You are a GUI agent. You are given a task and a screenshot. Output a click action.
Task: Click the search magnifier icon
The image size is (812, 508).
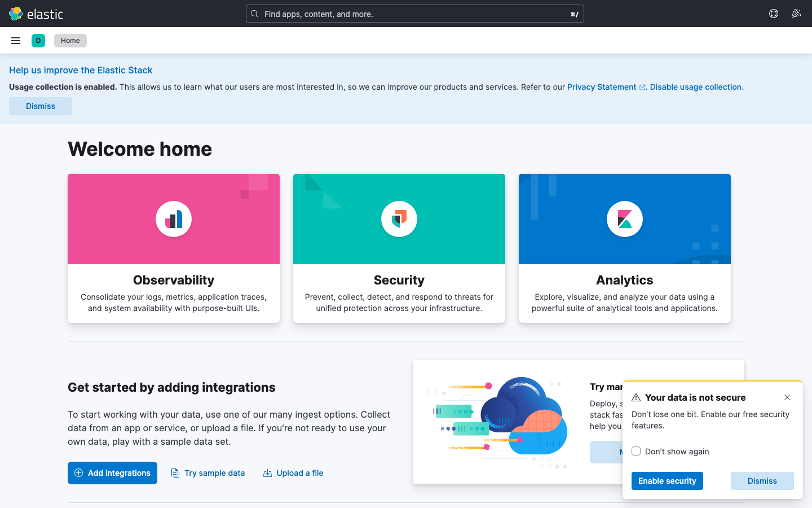(254, 14)
